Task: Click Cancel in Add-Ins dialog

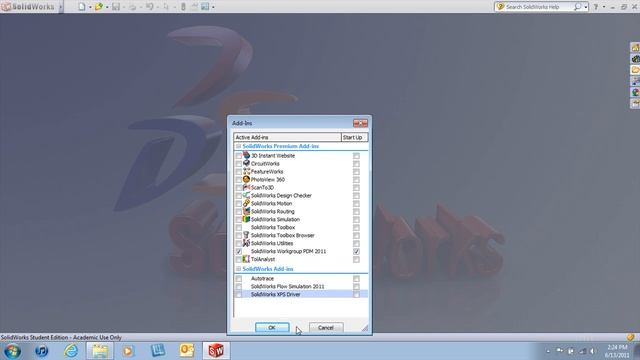Action: (326, 327)
